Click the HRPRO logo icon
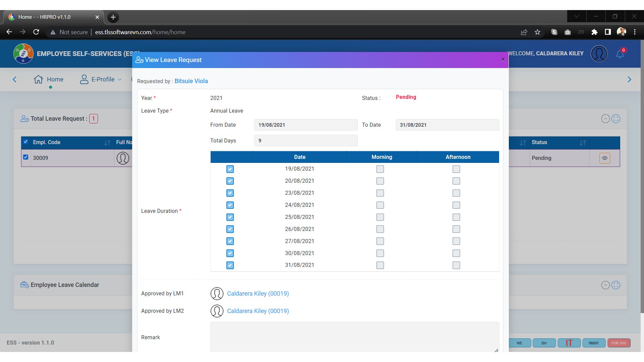The height and width of the screenshot is (362, 644). [x=23, y=54]
